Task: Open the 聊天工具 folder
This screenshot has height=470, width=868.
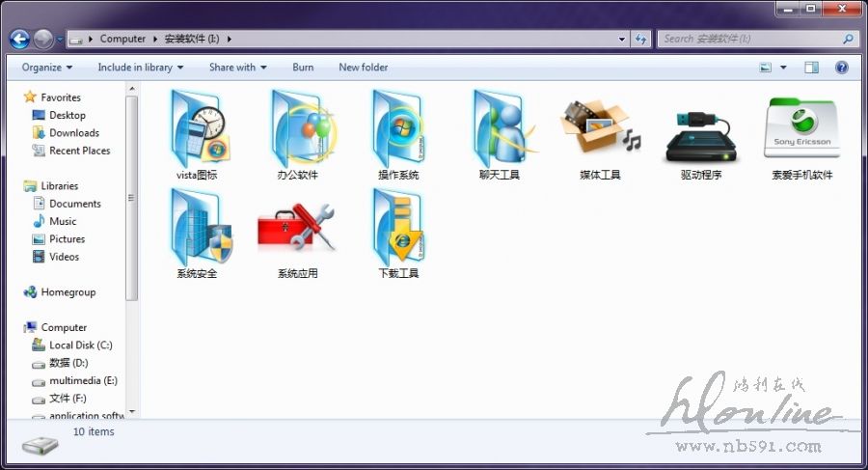Action: click(500, 130)
